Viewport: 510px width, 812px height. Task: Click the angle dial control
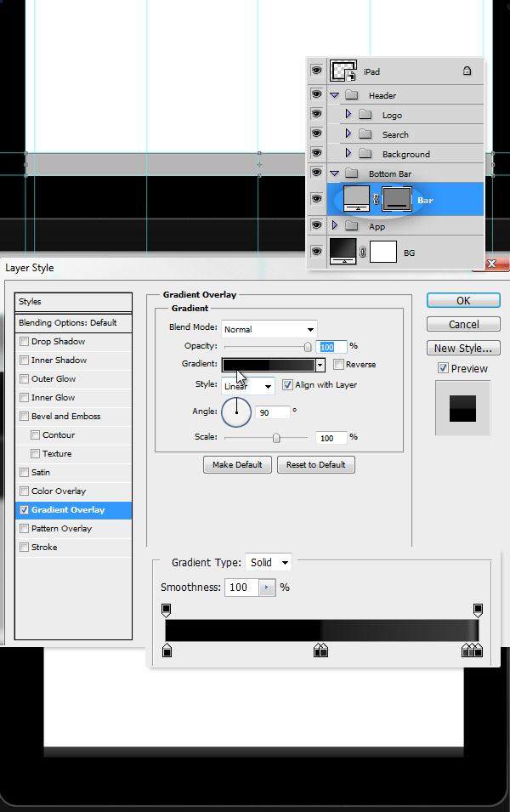click(236, 412)
